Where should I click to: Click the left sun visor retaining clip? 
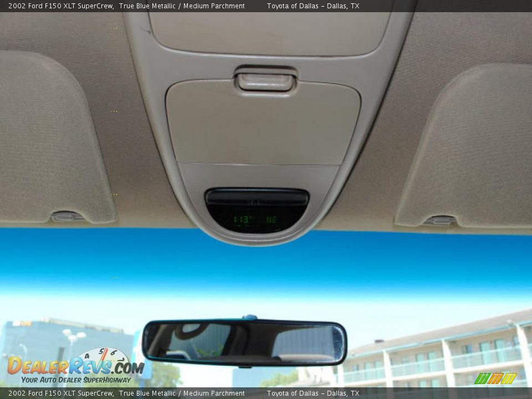coord(67,217)
